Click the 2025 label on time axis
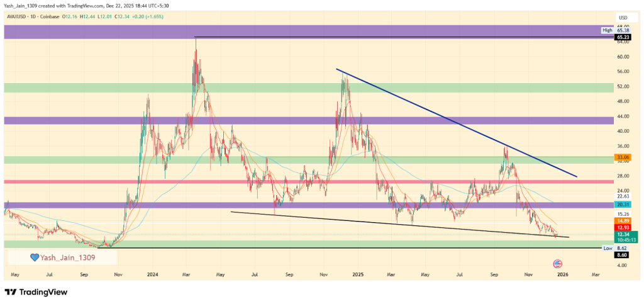Screen dimensions: 644x304 coord(359,275)
